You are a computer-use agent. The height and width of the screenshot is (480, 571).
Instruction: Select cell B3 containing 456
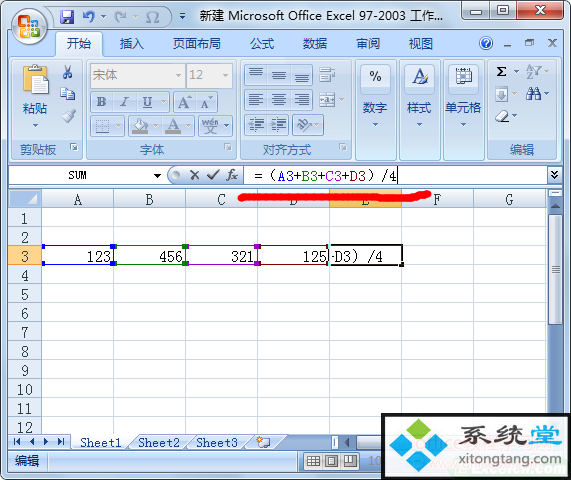(x=150, y=255)
